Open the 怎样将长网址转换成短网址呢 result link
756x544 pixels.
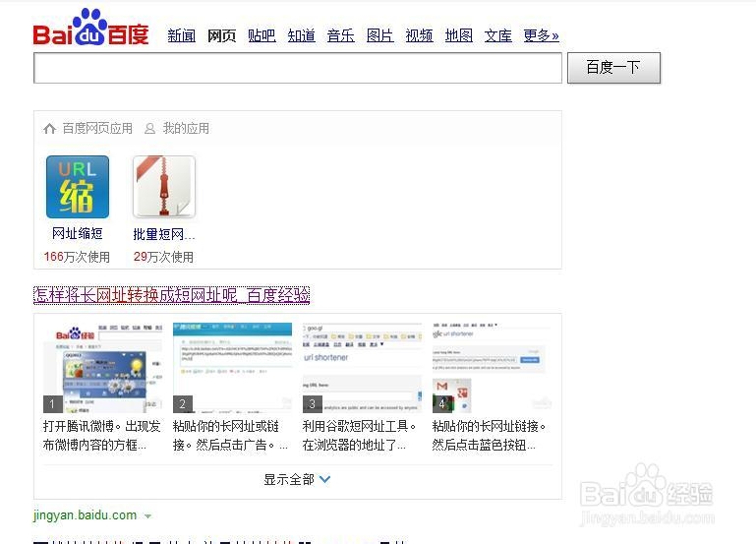pos(172,295)
